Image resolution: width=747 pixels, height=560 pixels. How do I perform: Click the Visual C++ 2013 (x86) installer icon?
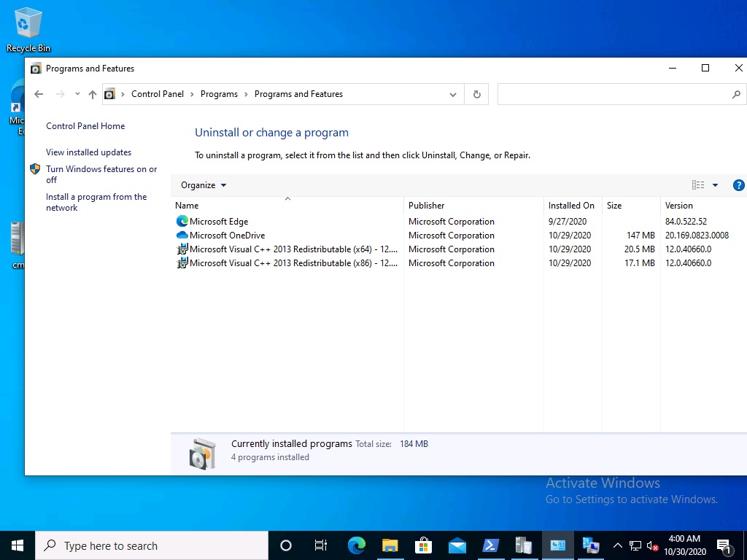click(182, 262)
